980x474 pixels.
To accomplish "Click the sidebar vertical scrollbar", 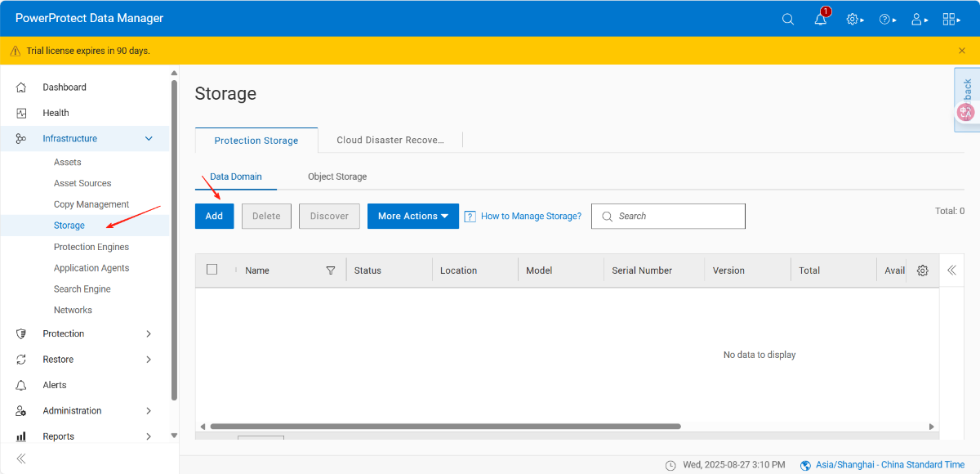I will pyautogui.click(x=174, y=239).
